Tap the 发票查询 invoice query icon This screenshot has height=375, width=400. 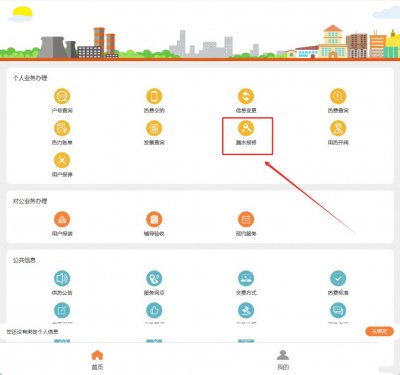pos(154,128)
